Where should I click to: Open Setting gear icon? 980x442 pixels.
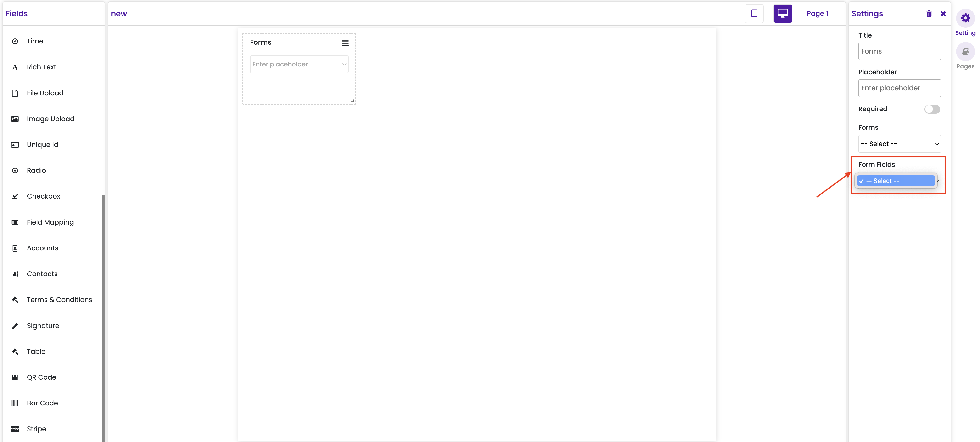965,18
